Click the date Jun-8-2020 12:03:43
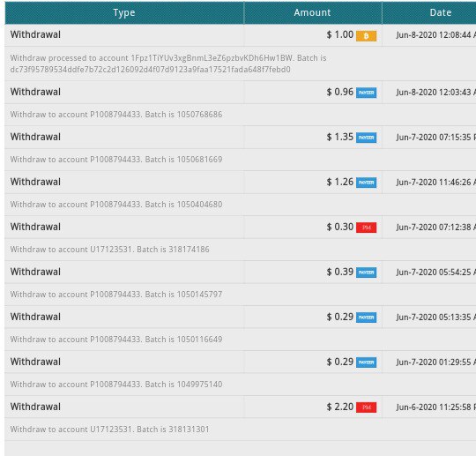This screenshot has height=456, width=476. point(436,92)
